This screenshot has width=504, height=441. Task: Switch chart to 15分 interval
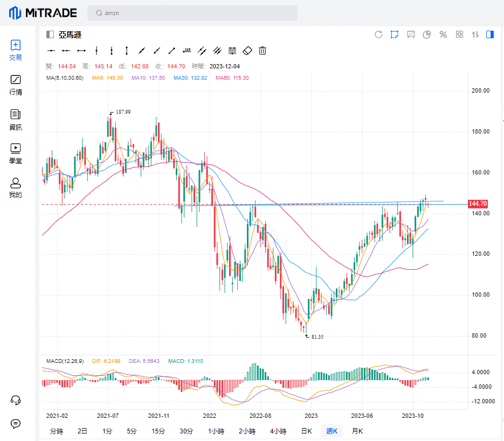[x=158, y=431]
